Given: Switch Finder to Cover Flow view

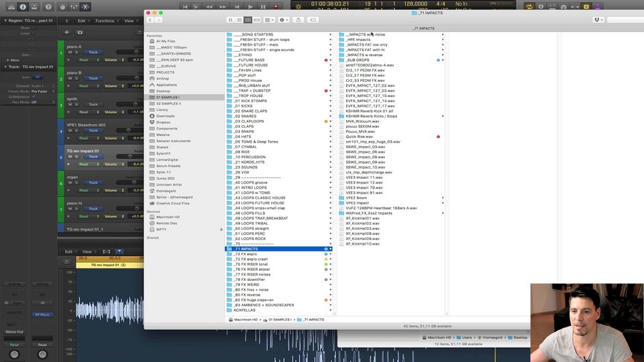Looking at the screenshot, I should (x=257, y=19).
